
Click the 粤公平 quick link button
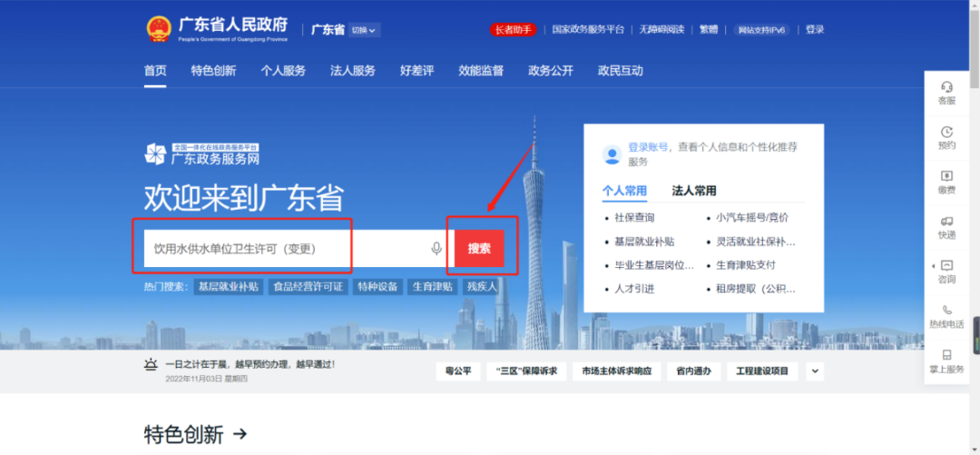(x=458, y=371)
